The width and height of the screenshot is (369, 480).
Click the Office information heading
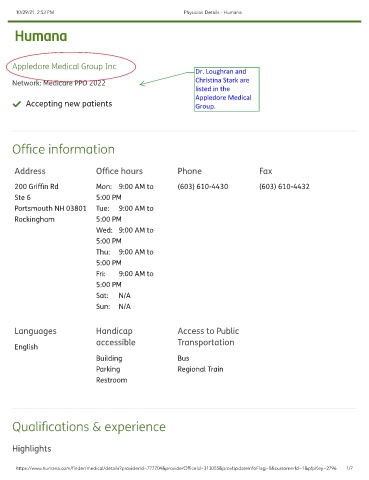click(63, 149)
